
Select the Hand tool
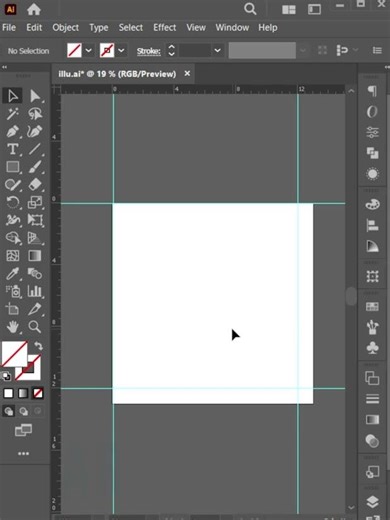(13, 327)
